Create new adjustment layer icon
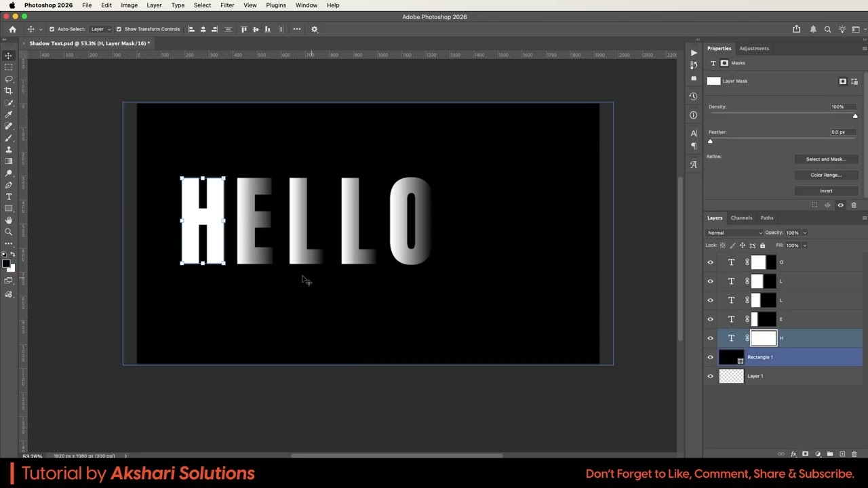Image resolution: width=868 pixels, height=488 pixels. [x=818, y=454]
